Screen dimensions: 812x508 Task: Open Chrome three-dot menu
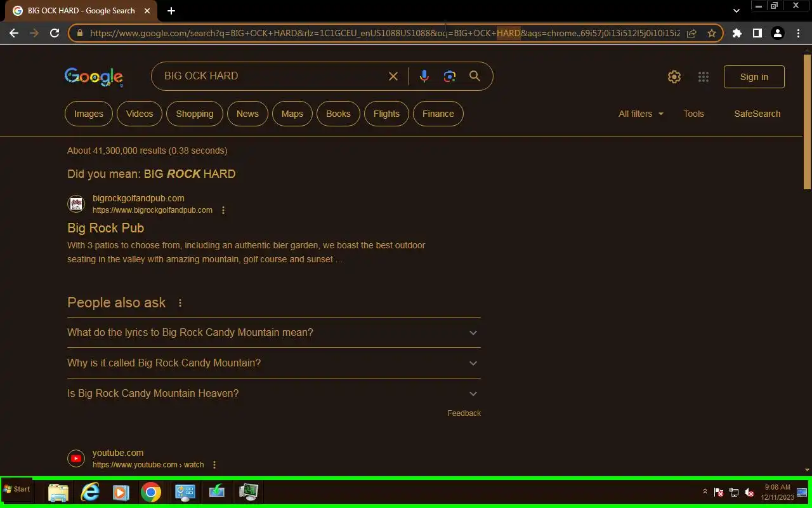(798, 33)
